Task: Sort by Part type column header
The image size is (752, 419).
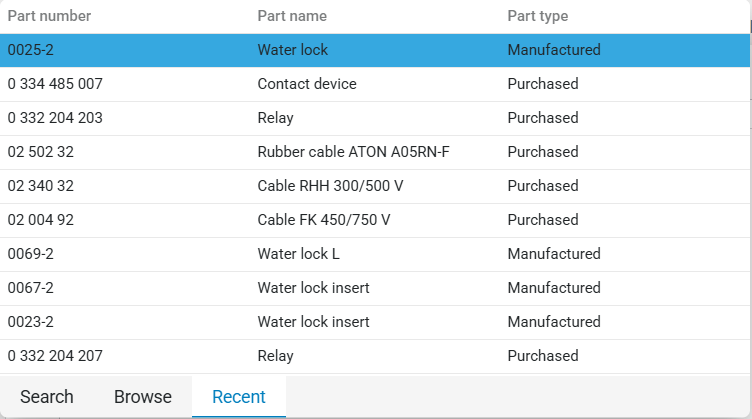Action: pyautogui.click(x=538, y=16)
